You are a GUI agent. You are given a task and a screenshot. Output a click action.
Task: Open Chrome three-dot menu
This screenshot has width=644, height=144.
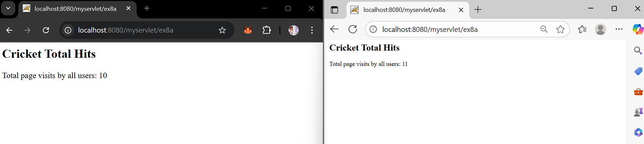312,30
